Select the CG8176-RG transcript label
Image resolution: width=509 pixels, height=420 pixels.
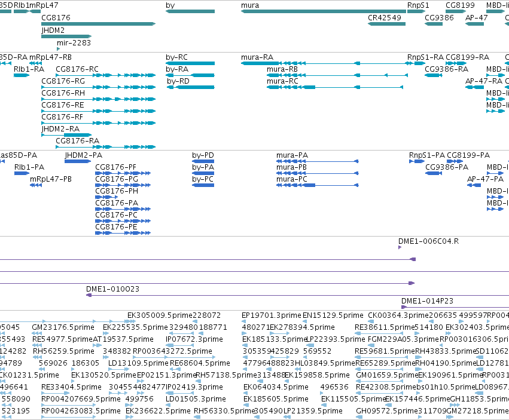63,81
